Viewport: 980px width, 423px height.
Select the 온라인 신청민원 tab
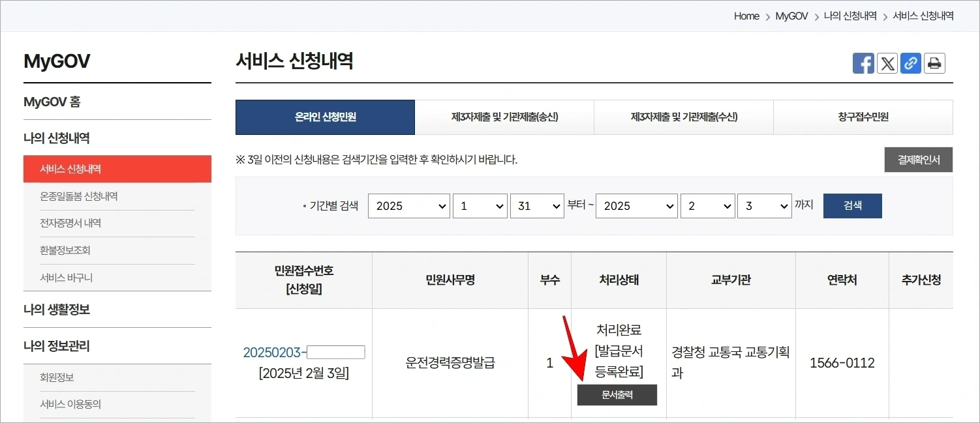tap(324, 117)
